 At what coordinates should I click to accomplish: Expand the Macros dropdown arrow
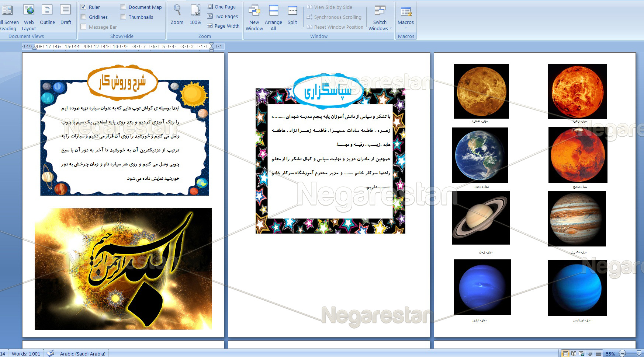coord(406,28)
